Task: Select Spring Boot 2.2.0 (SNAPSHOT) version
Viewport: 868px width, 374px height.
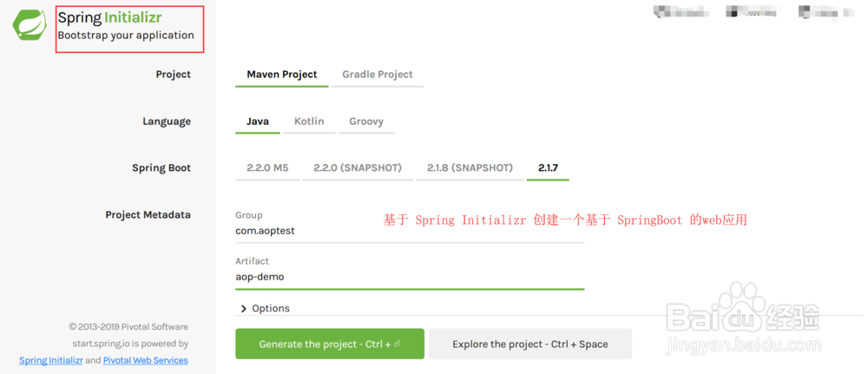Action: tap(358, 168)
